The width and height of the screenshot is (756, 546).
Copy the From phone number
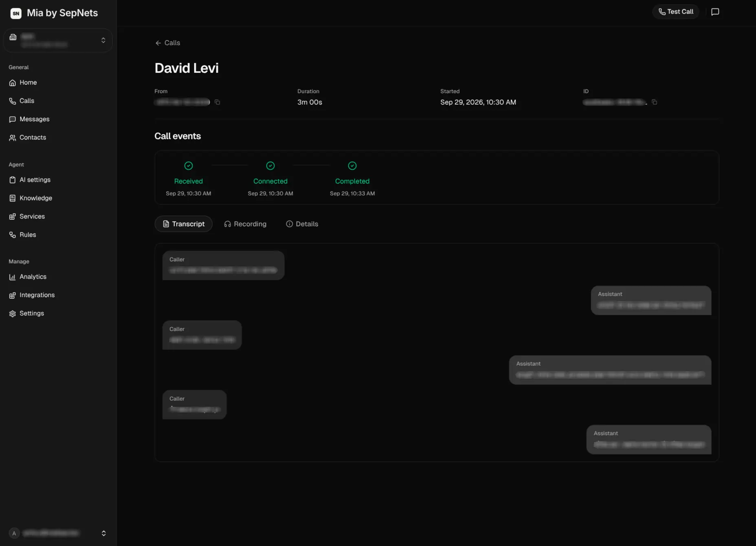218,102
